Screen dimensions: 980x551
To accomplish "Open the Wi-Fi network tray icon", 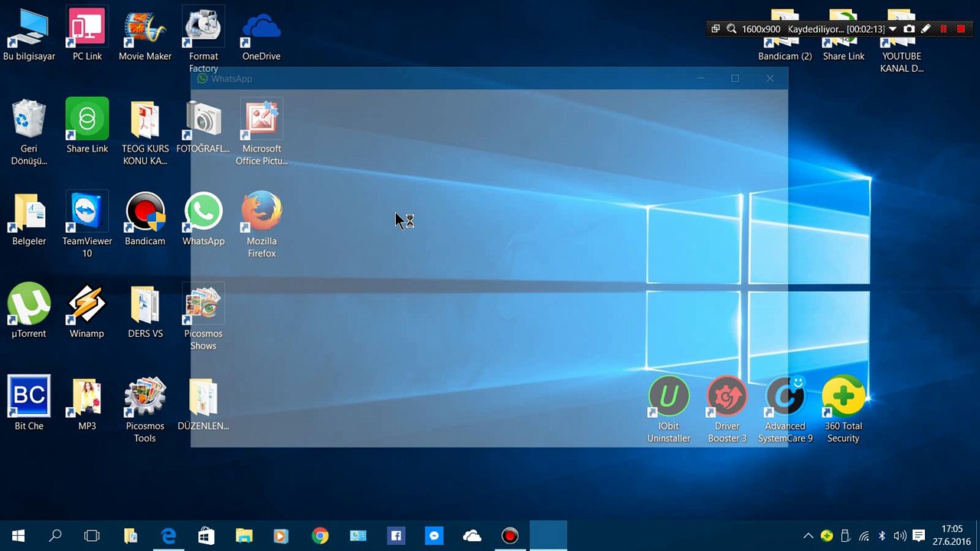I will (864, 536).
